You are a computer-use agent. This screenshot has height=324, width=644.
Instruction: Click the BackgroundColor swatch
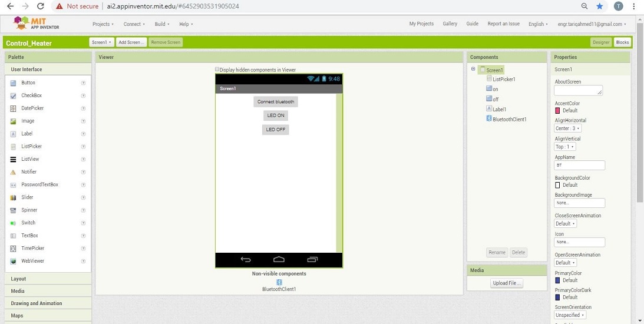pos(557,185)
